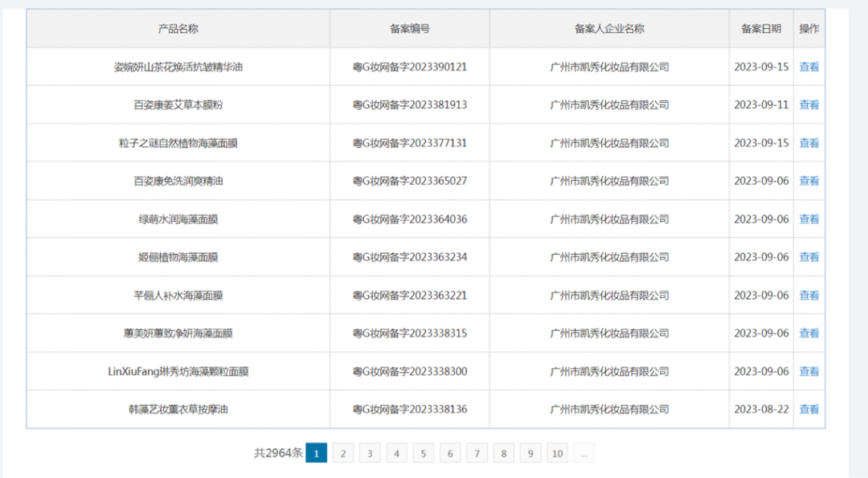868x478 pixels.
Task: Click 查看 for 百姿康姜艾草本膜粉
Action: 809,104
